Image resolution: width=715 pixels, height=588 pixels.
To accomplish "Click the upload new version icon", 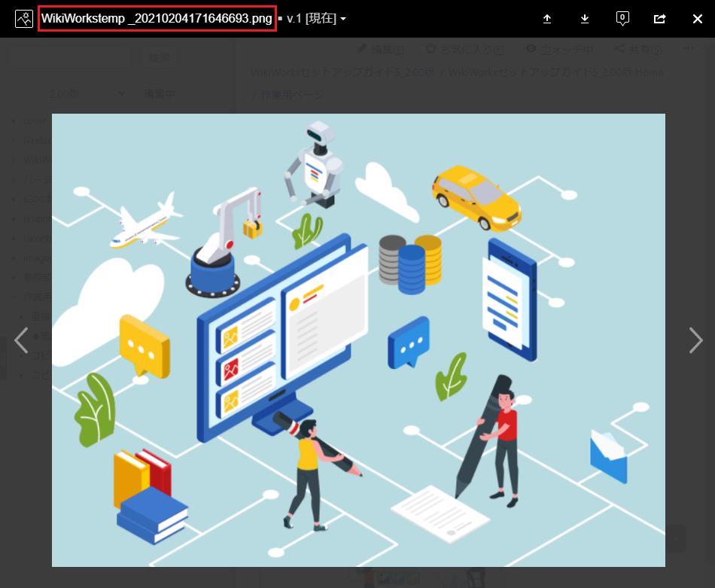I will [x=547, y=19].
